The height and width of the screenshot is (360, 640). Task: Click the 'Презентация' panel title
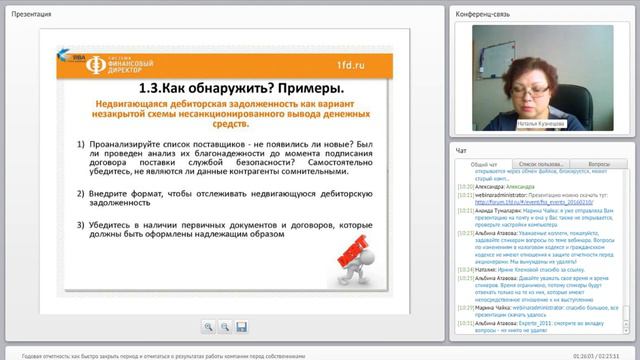(31, 14)
